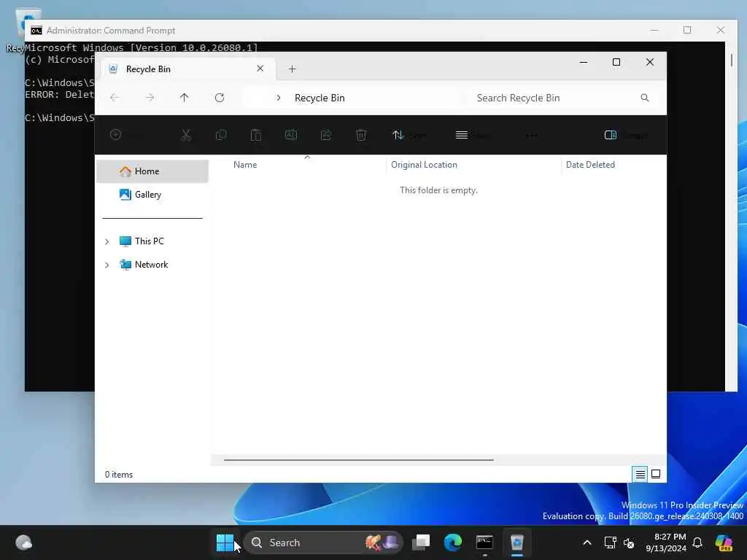Focus the Search Recycle Bin field
Viewport: 747px width, 560px height.
[x=564, y=98]
